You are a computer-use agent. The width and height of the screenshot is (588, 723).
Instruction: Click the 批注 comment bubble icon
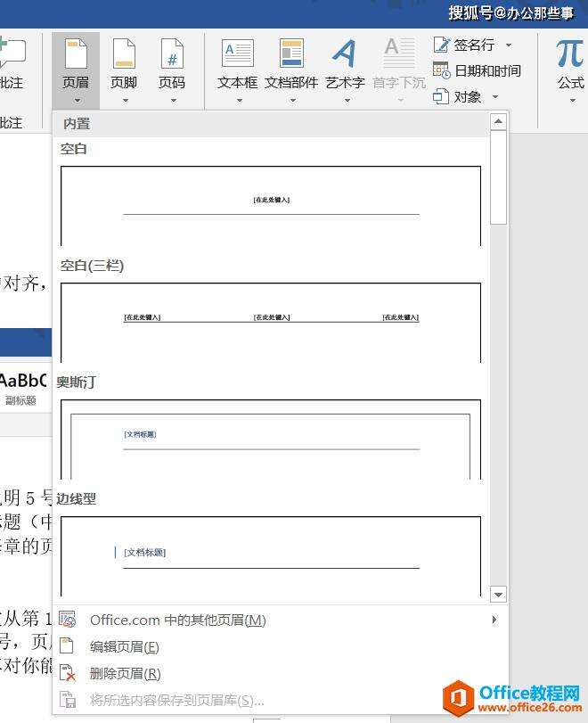coord(12,53)
